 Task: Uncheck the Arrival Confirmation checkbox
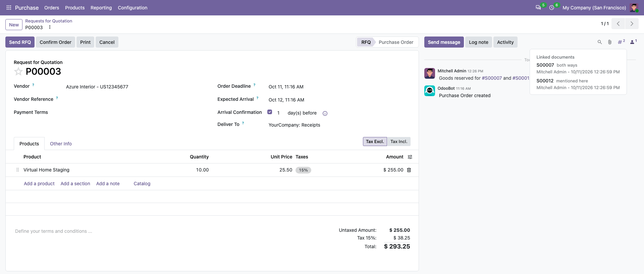coord(270,112)
